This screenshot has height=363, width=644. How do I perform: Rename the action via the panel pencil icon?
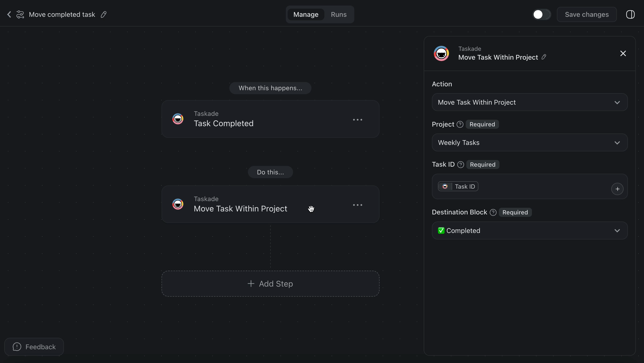pos(544,57)
